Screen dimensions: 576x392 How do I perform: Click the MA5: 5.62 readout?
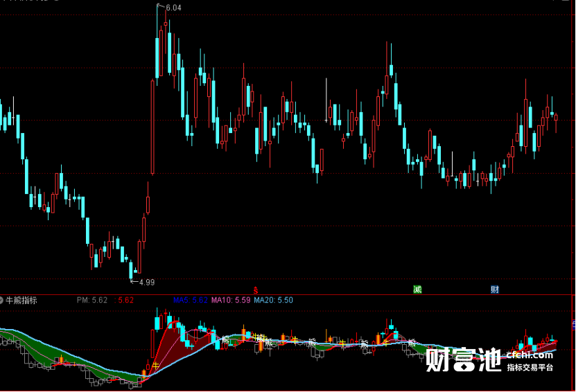pyautogui.click(x=191, y=301)
